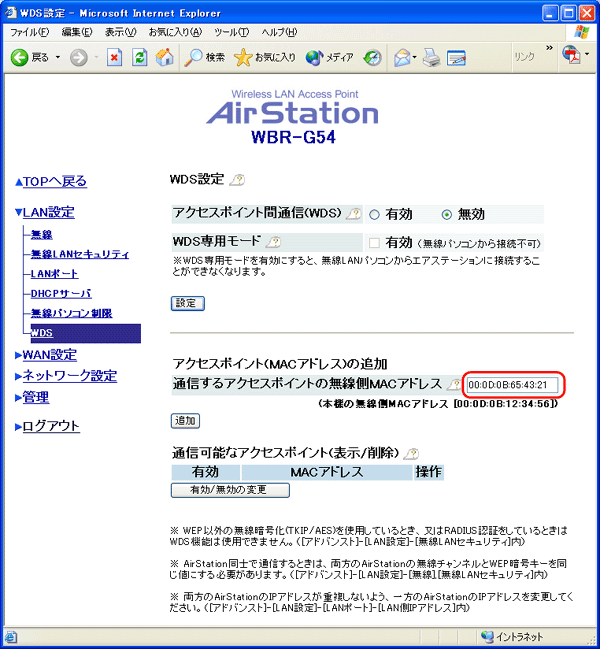Click the IE page icon in status bar

pos(10,636)
